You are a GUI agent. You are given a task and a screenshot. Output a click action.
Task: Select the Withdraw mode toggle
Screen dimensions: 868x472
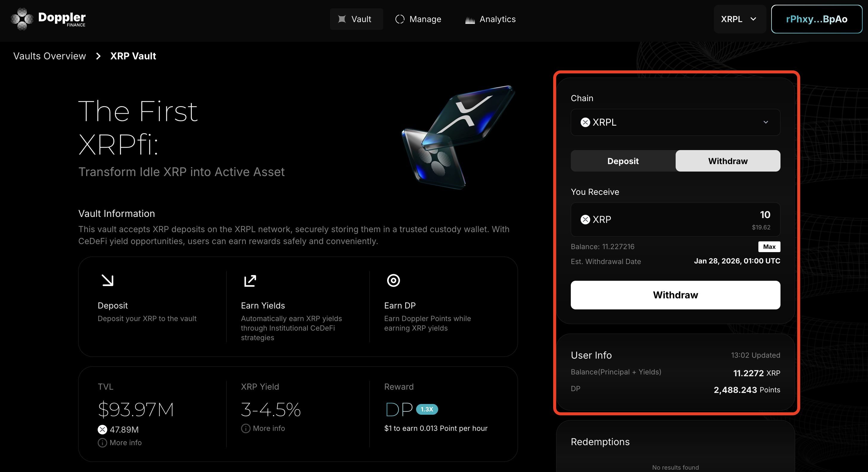(x=728, y=161)
